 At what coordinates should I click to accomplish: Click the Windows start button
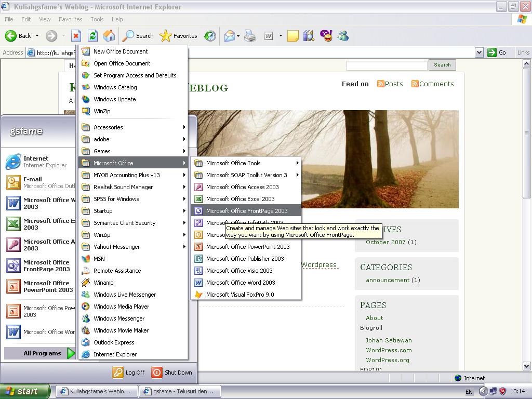point(24,391)
